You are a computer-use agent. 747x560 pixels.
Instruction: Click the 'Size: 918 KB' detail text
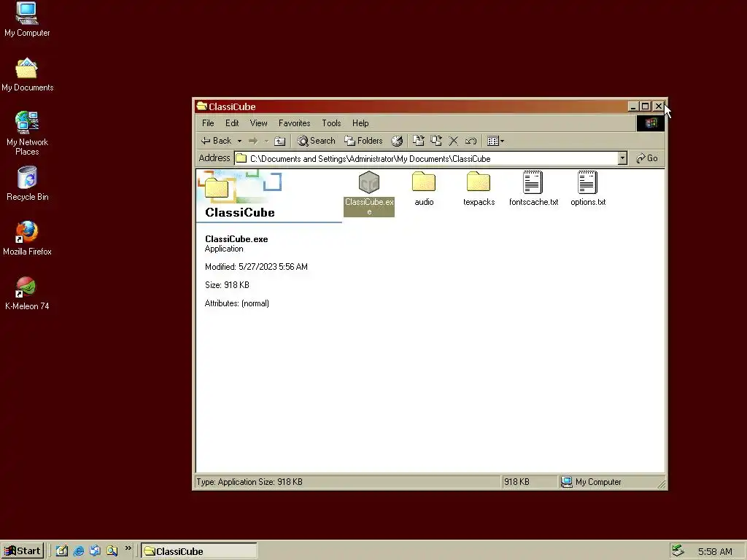tap(228, 285)
